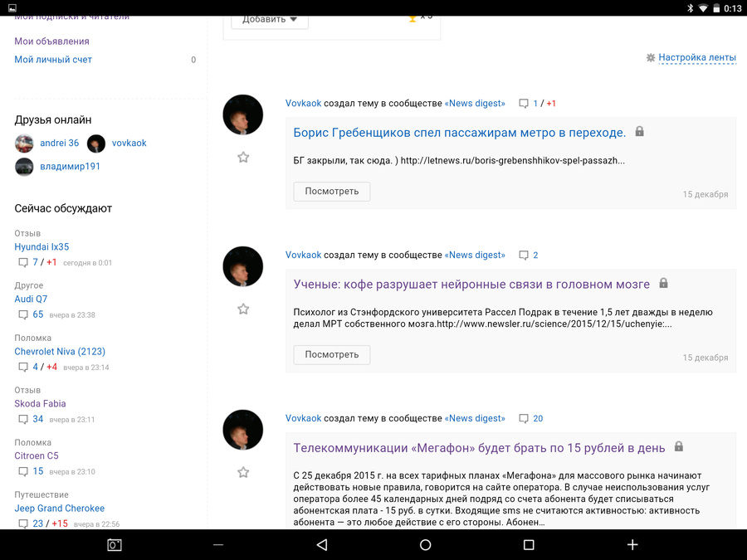Open the Добавить dropdown
The width and height of the screenshot is (747, 560).
tap(270, 20)
